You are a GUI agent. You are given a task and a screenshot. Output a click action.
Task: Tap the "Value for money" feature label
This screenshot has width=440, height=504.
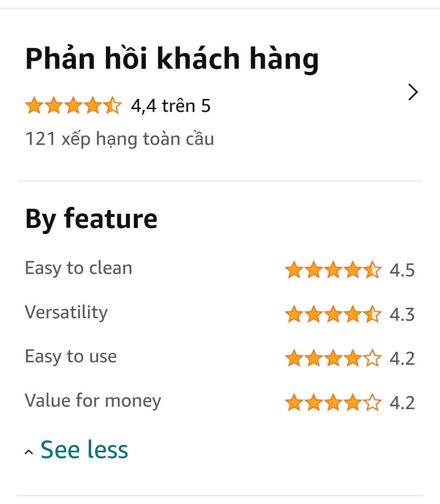(x=93, y=401)
